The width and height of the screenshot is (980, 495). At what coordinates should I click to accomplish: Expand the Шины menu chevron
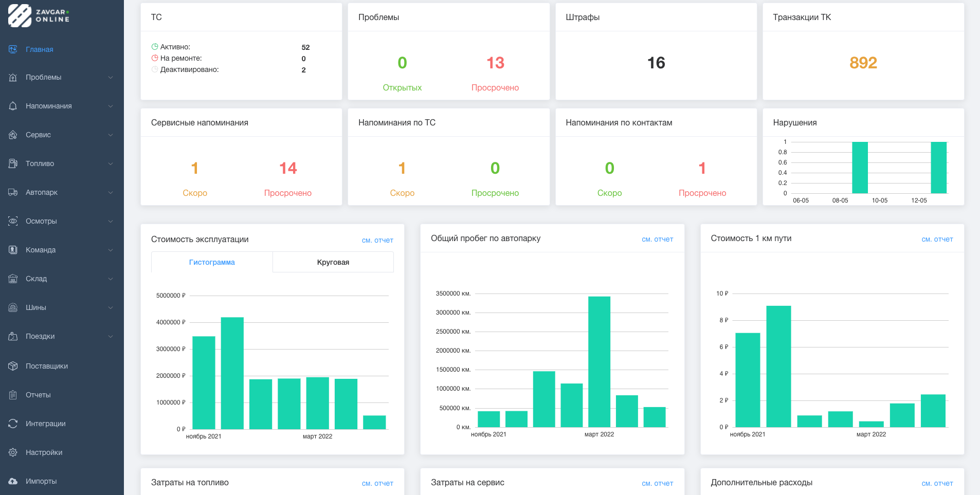[x=110, y=307]
